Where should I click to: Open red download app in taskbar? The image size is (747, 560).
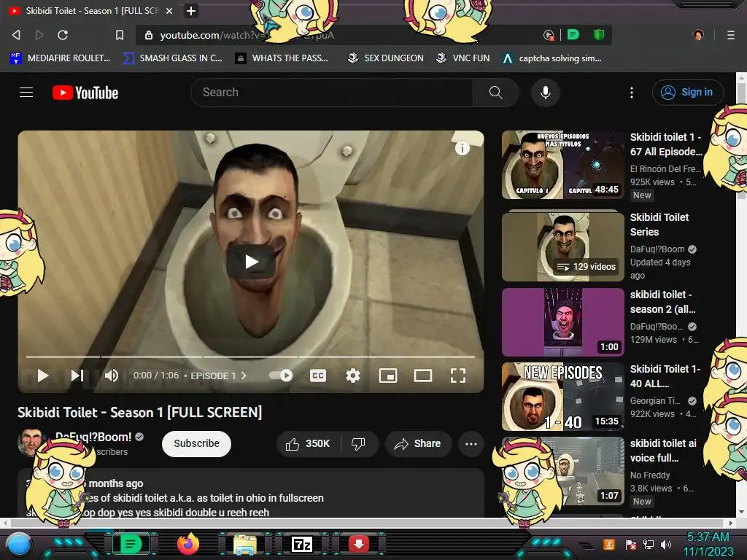(x=359, y=544)
